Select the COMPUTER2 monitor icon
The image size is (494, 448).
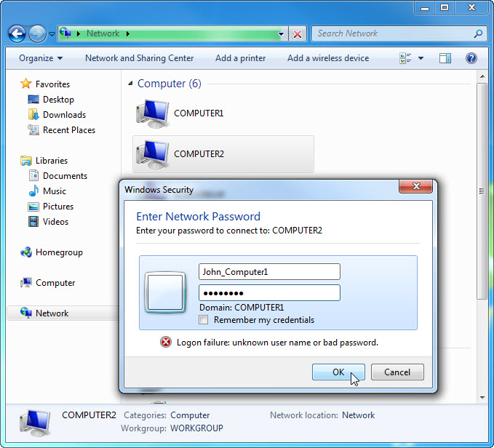[153, 154]
